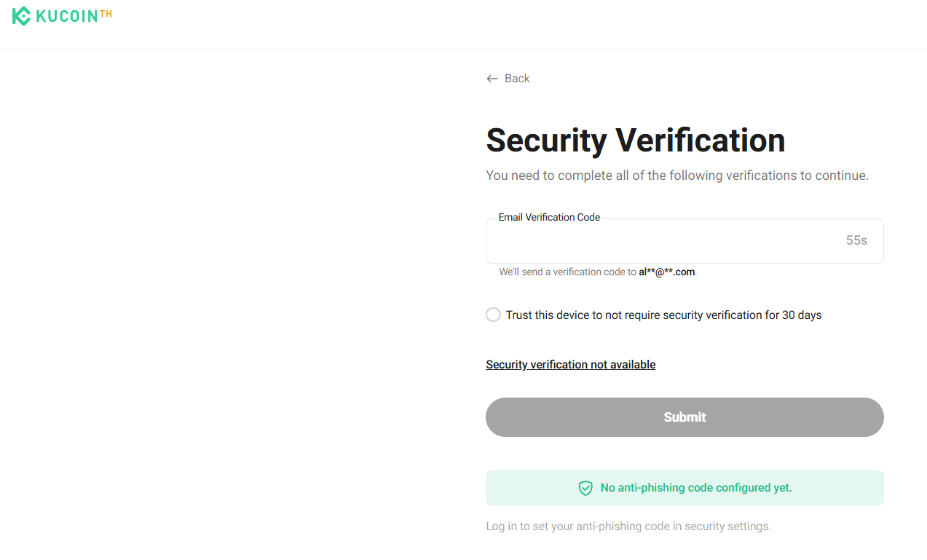Click the empty area inside anti-phishing banner
Viewport: 927px width, 560px height.
click(x=837, y=488)
